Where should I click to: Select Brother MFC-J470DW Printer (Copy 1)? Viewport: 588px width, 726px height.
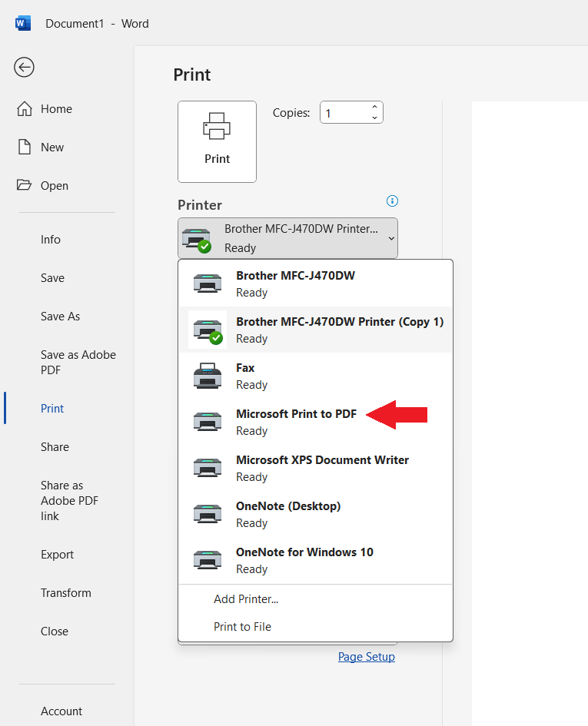click(x=315, y=330)
